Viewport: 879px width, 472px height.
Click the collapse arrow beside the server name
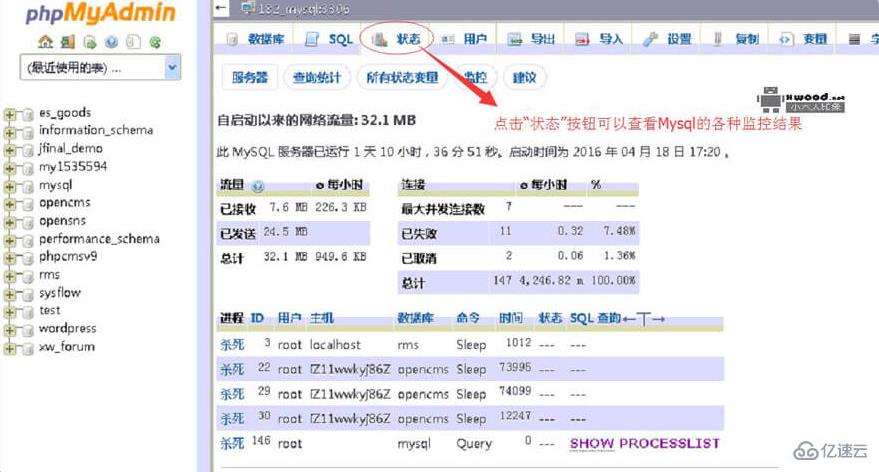point(222,8)
